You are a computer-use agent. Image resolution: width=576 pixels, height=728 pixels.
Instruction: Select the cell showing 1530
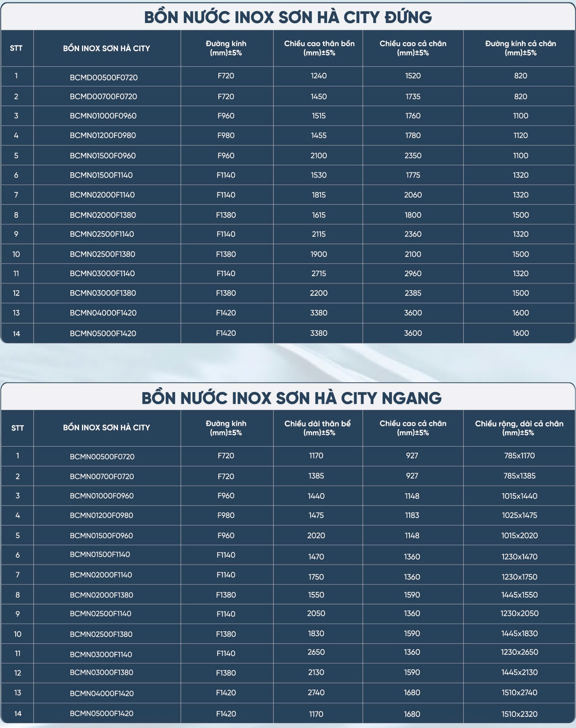click(x=319, y=175)
